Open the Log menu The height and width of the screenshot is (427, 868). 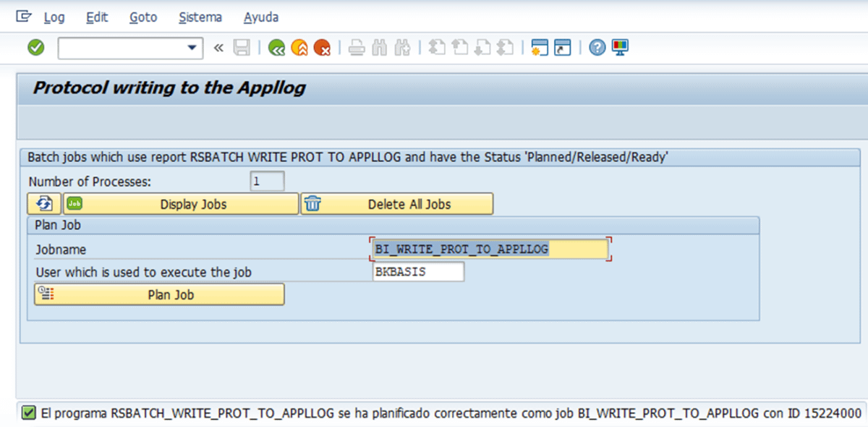pyautogui.click(x=54, y=17)
